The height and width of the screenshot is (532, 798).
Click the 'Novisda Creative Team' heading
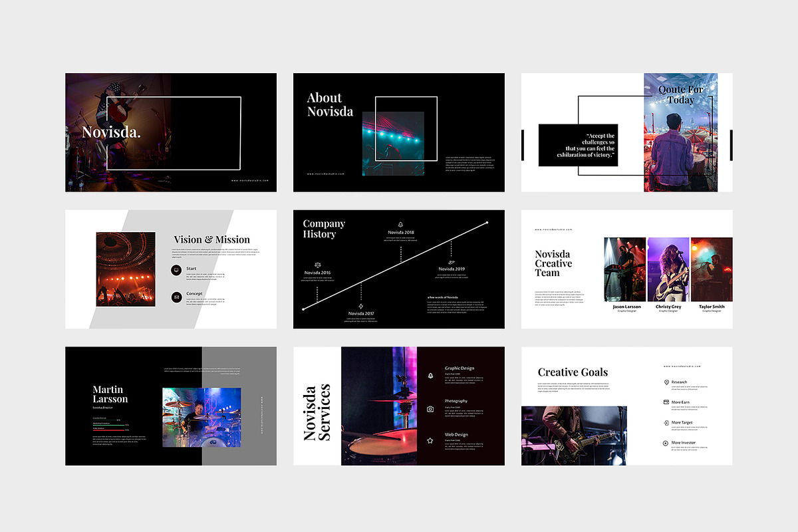[553, 263]
